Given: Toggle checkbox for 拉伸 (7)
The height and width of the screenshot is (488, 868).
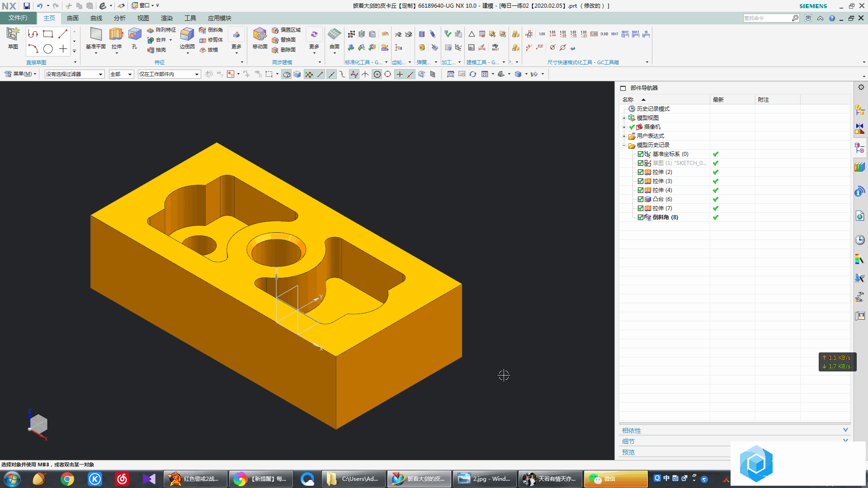Looking at the screenshot, I should [641, 208].
